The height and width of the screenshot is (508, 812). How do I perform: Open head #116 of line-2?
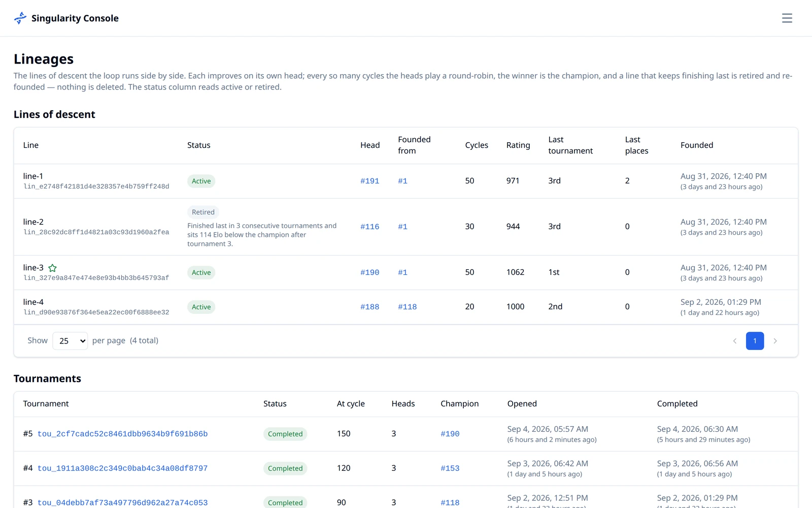[369, 227]
